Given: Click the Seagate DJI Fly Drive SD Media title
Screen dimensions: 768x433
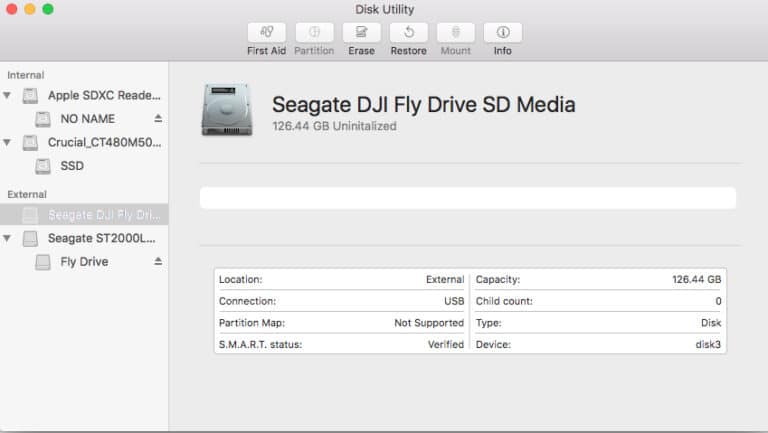Looking at the screenshot, I should coord(424,104).
